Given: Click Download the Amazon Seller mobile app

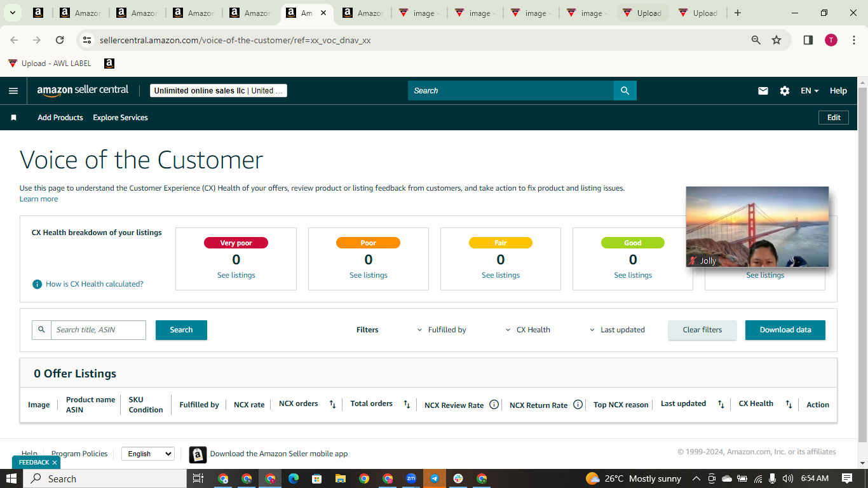Looking at the screenshot, I should pos(279,454).
